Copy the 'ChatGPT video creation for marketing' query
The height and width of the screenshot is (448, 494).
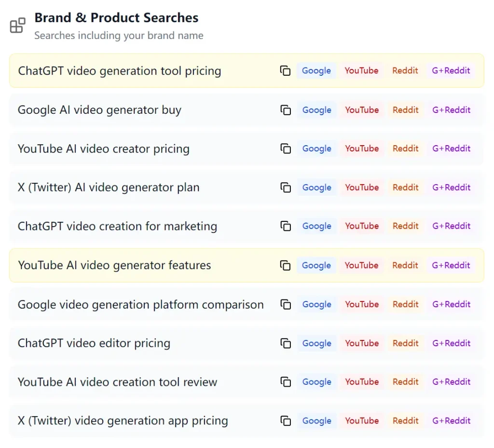coord(285,226)
